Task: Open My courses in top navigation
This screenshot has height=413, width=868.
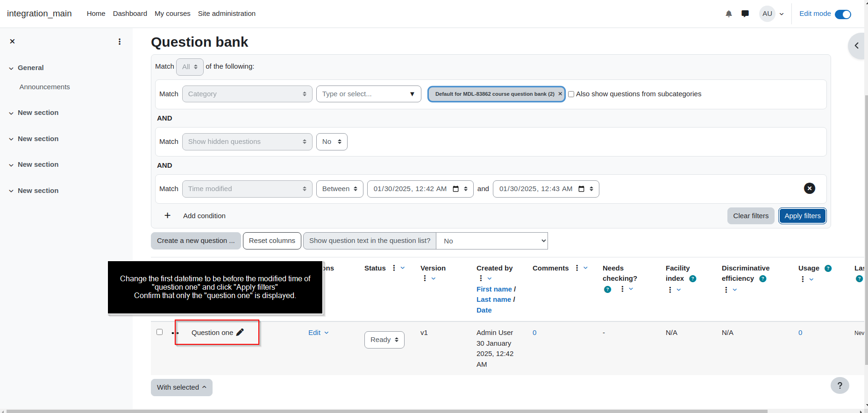Action: [x=172, y=14]
